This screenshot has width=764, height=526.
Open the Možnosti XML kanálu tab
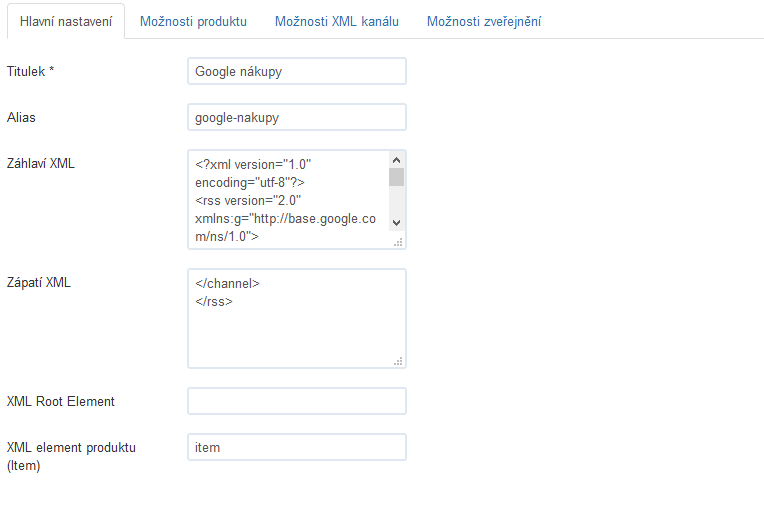click(x=337, y=21)
